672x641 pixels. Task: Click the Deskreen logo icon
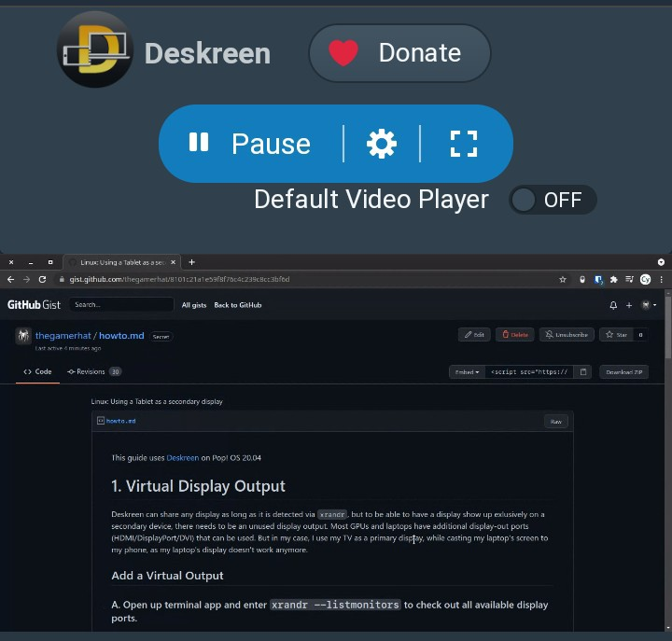coord(94,49)
